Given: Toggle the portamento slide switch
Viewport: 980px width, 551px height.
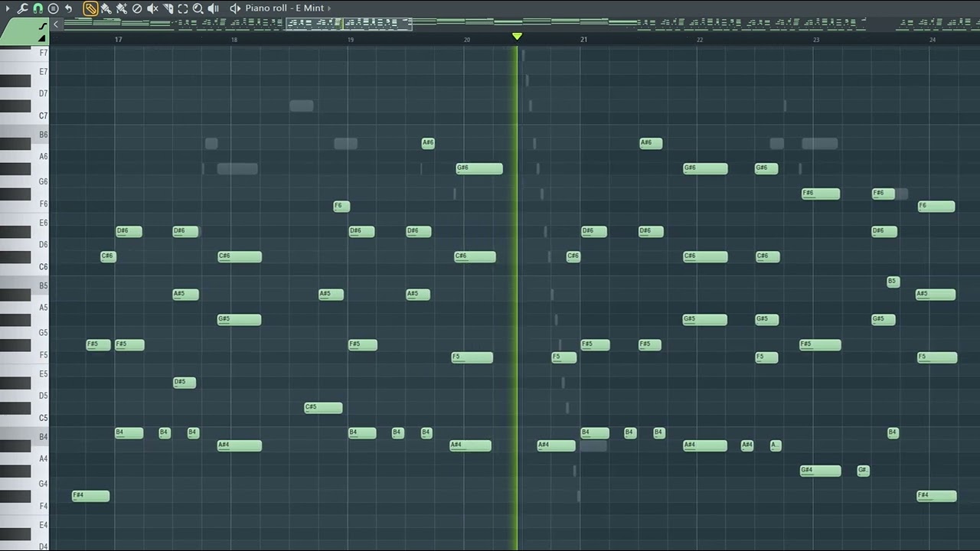Looking at the screenshot, I should pos(42,25).
